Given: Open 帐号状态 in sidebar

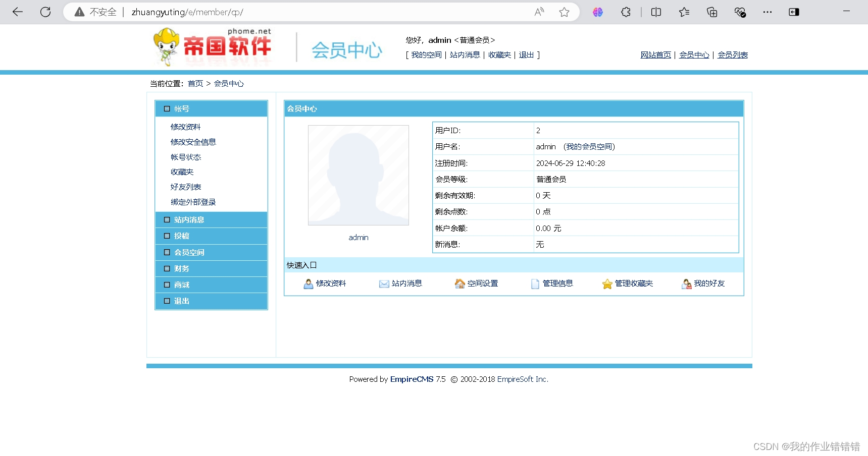Looking at the screenshot, I should point(185,157).
